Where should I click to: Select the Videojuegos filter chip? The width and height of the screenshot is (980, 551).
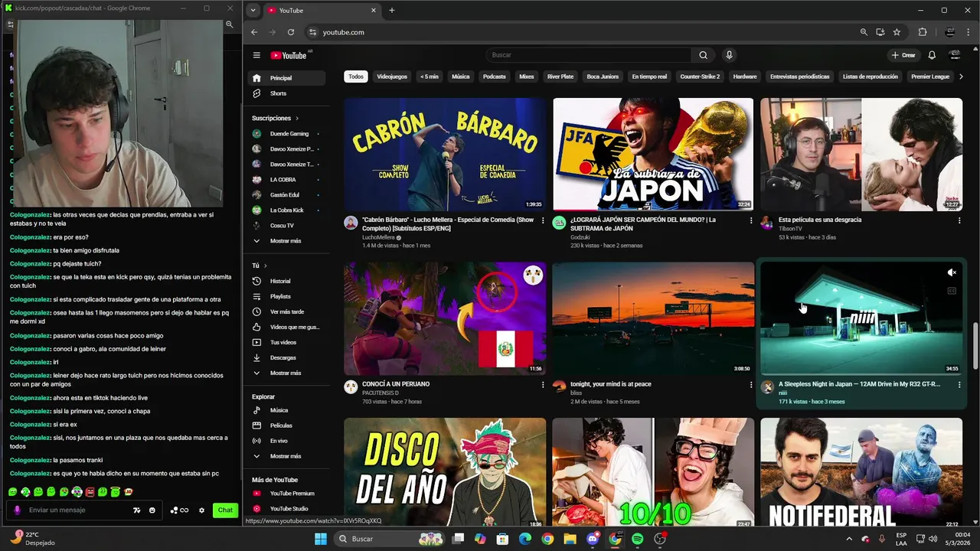click(392, 77)
